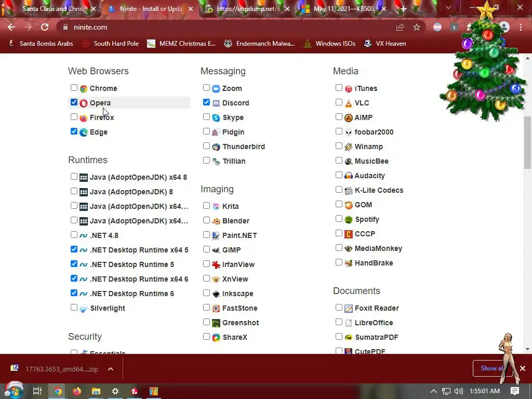Click the Spotify icon
This screenshot has width=532, height=399.
[x=349, y=220]
